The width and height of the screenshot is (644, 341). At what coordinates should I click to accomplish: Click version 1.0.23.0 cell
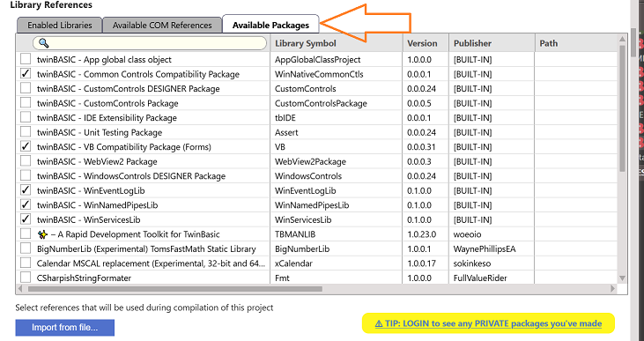point(426,234)
